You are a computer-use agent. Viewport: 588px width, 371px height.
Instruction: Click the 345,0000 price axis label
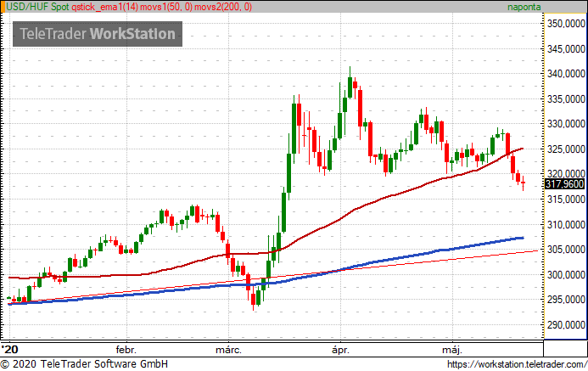coord(566,48)
